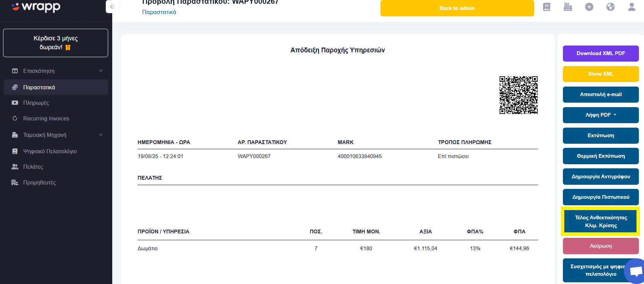Click the Back to admin button
The height and width of the screenshot is (284, 644).
[457, 8]
